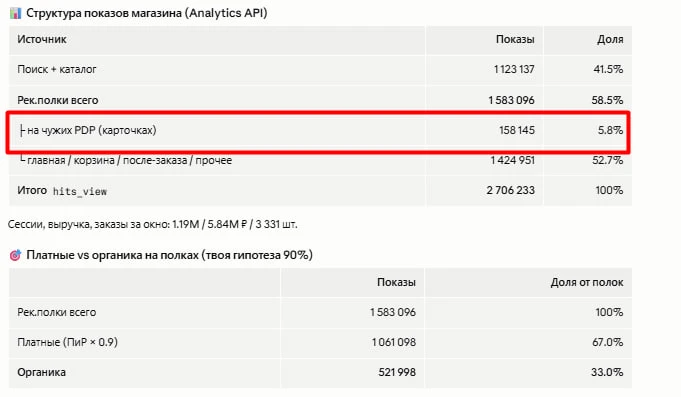Click the 'Сессии, выручка, заказы за окно' line
Screen dimensions: 681x397
[x=153, y=225]
